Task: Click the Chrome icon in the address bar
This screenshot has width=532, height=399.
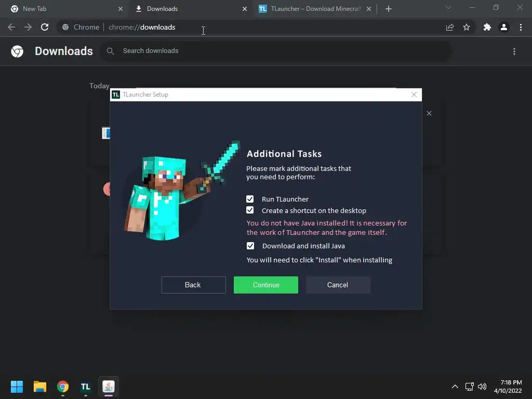Action: coord(65,27)
